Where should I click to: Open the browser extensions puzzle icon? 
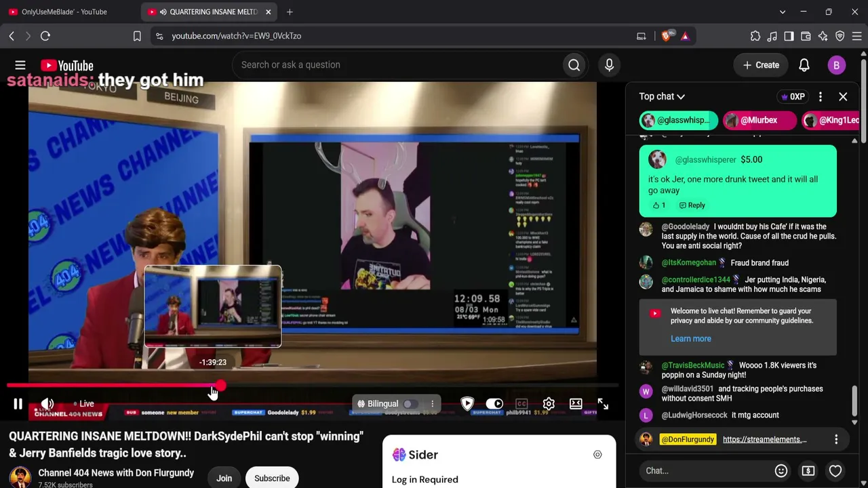[x=755, y=36]
